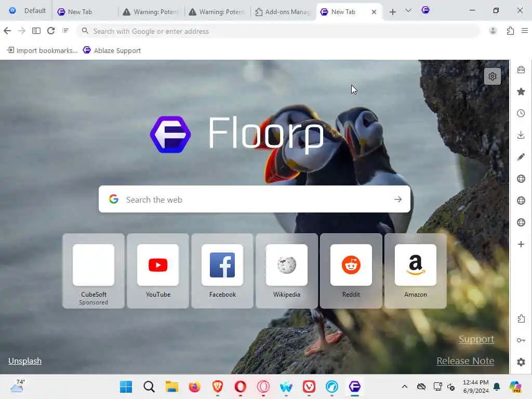This screenshot has height=399, width=532.
Task: Reload the current page
Action: 51,31
